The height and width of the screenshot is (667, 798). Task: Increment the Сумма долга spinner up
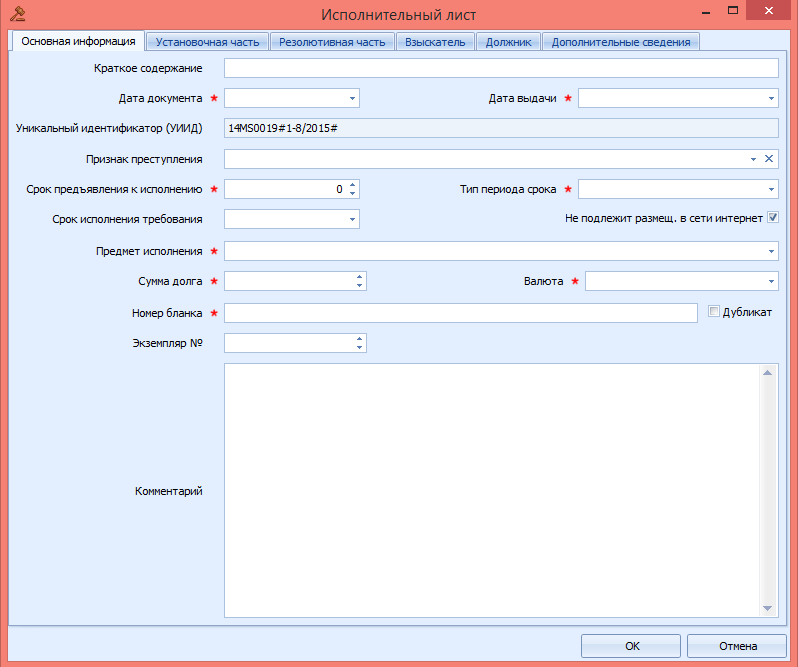click(x=359, y=277)
